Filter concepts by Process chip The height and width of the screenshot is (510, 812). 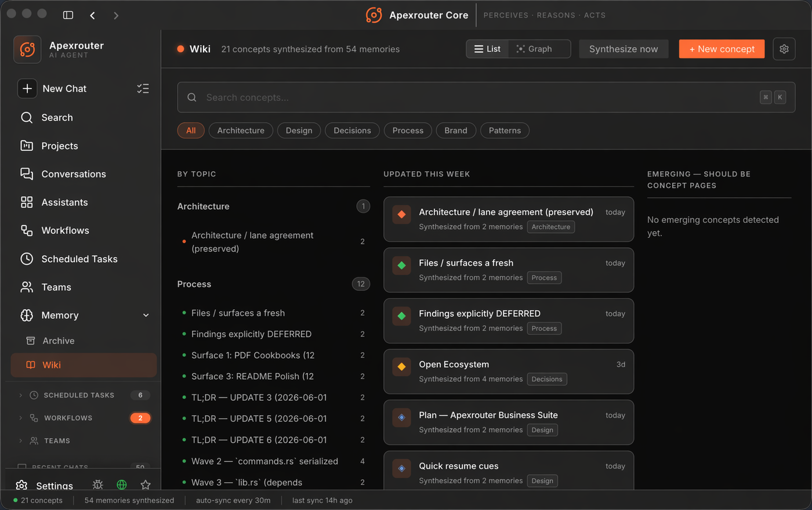408,131
